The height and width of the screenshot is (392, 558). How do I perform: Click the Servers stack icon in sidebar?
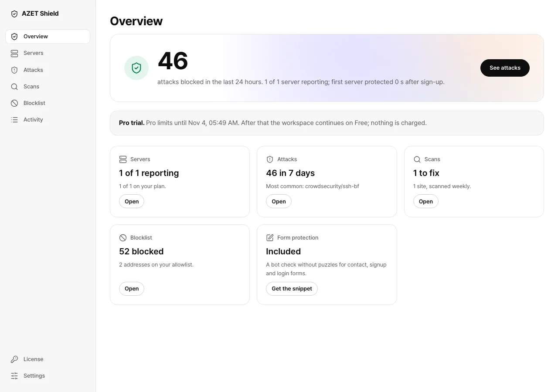click(x=14, y=53)
